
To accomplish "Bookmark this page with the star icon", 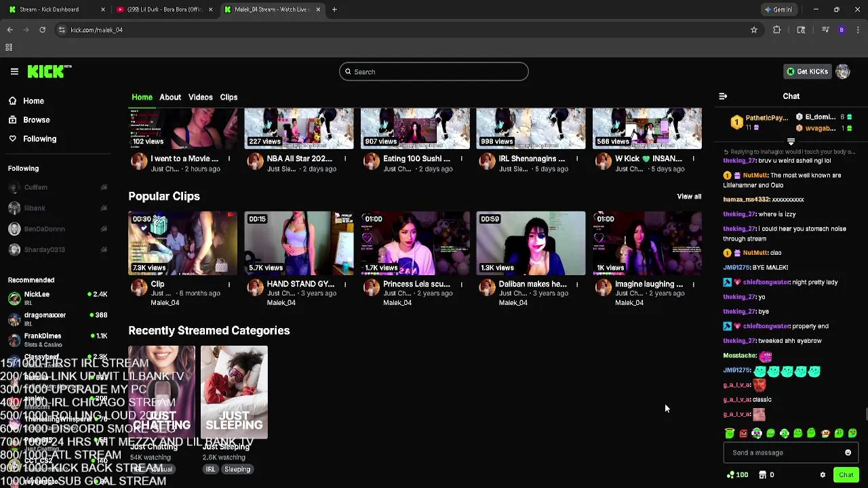I will pos(753,30).
